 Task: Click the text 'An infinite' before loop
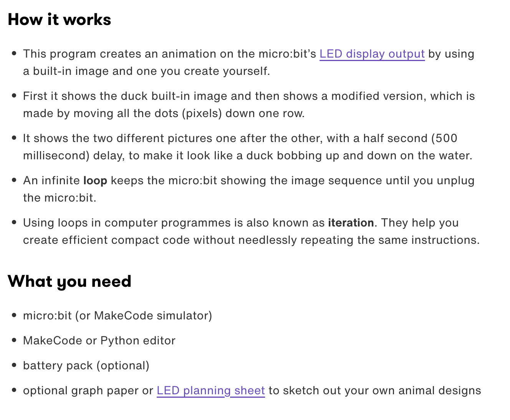(51, 180)
